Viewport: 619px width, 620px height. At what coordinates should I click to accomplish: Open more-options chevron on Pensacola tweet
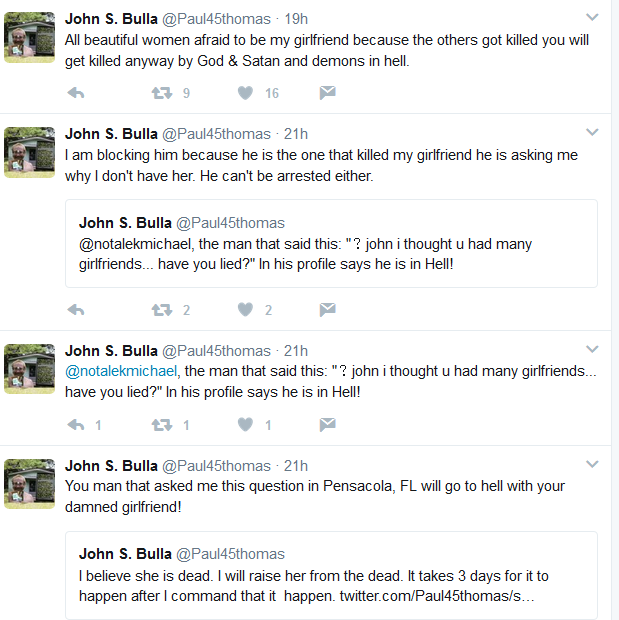592,464
